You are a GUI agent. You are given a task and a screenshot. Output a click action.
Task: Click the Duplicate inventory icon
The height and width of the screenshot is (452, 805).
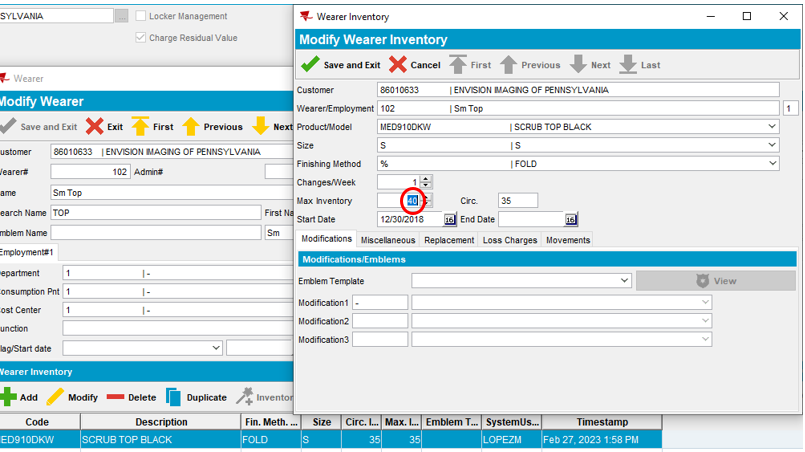pyautogui.click(x=173, y=397)
